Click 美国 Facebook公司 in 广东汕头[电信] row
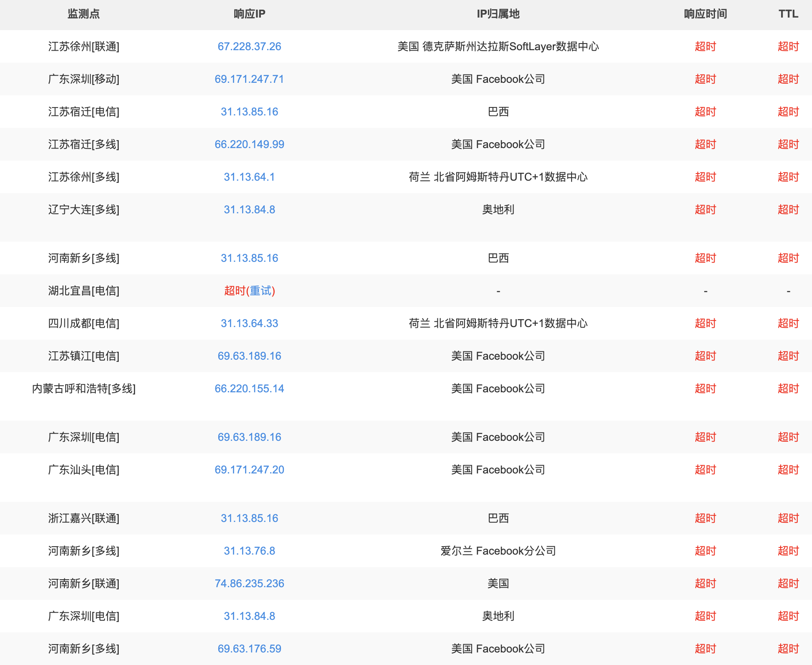Viewport: 812px width, 665px height. coord(498,470)
